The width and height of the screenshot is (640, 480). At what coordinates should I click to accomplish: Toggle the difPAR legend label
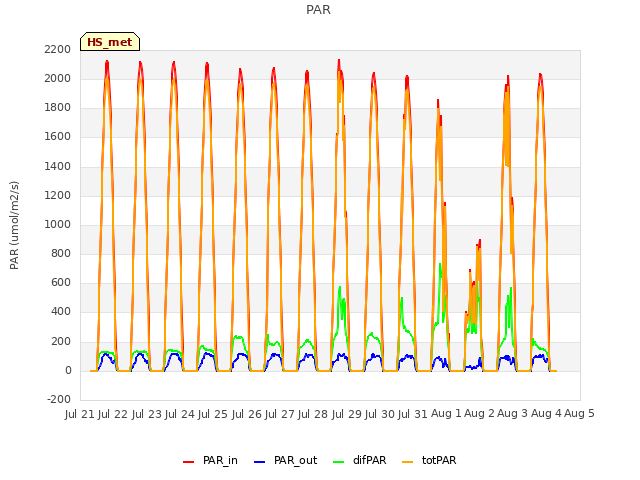click(369, 460)
